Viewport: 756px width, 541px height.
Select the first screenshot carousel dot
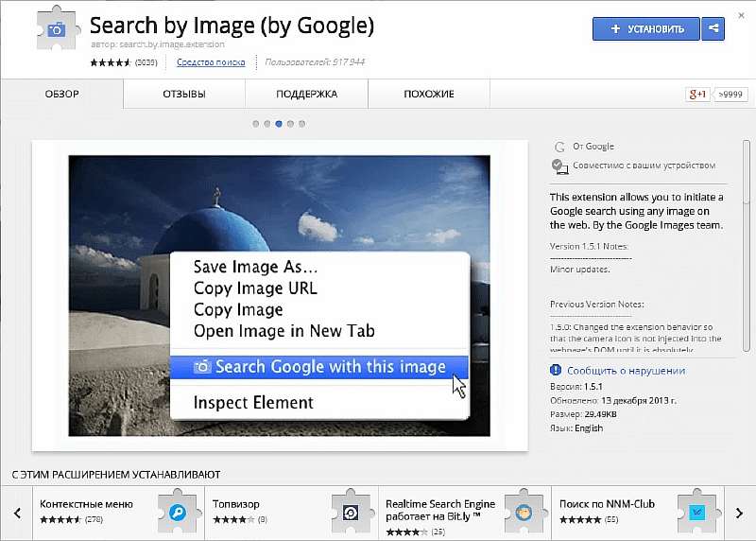pyautogui.click(x=256, y=124)
